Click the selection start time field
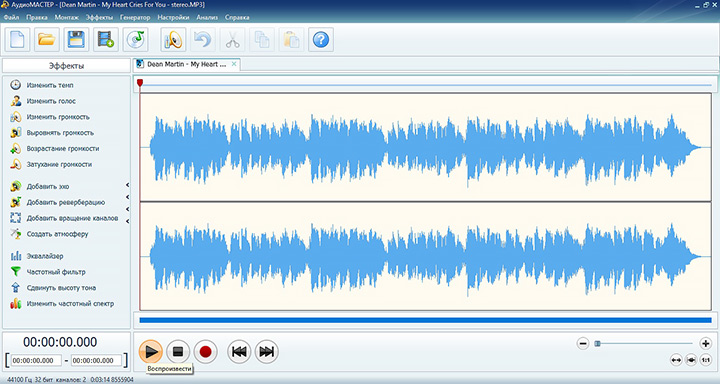The height and width of the screenshot is (384, 720). pyautogui.click(x=36, y=361)
